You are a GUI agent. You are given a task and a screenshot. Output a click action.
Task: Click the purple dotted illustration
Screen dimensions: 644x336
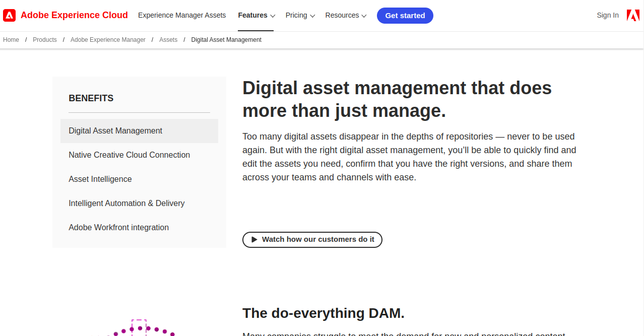click(x=139, y=327)
